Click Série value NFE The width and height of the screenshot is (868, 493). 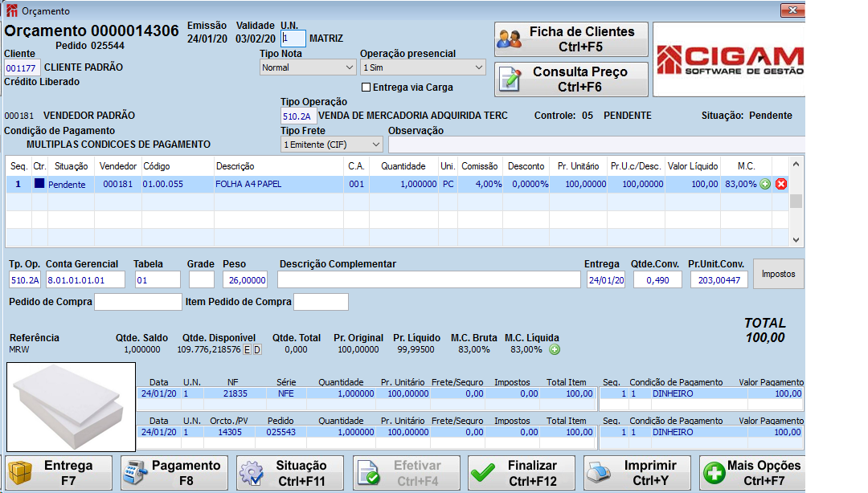pyautogui.click(x=285, y=393)
